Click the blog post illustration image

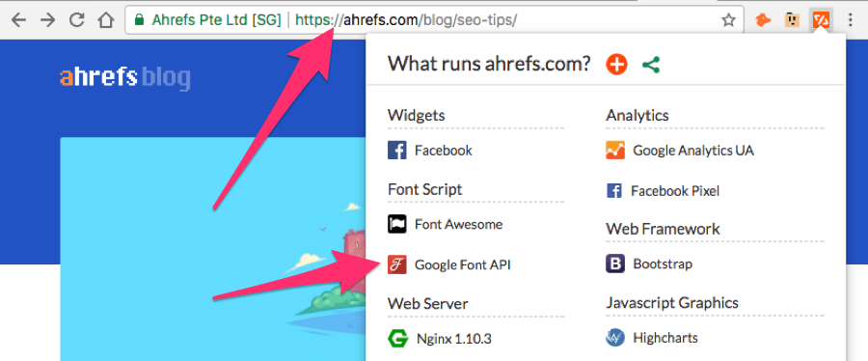[x=213, y=249]
